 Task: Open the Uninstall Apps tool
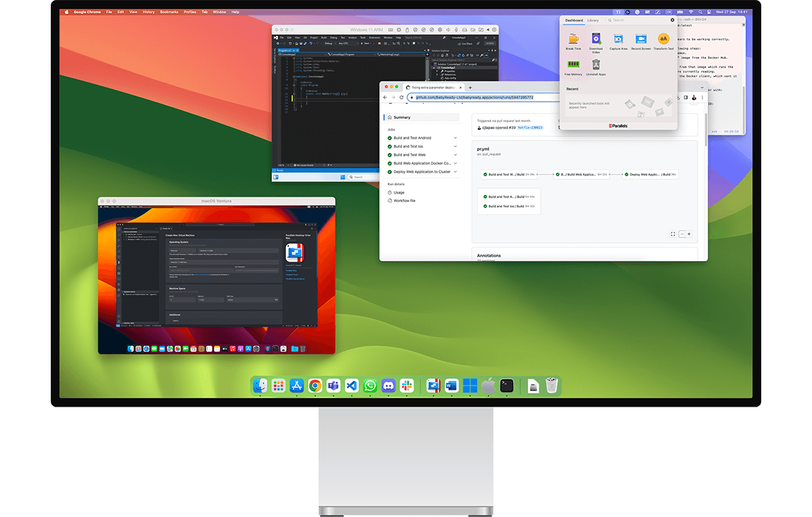[596, 65]
